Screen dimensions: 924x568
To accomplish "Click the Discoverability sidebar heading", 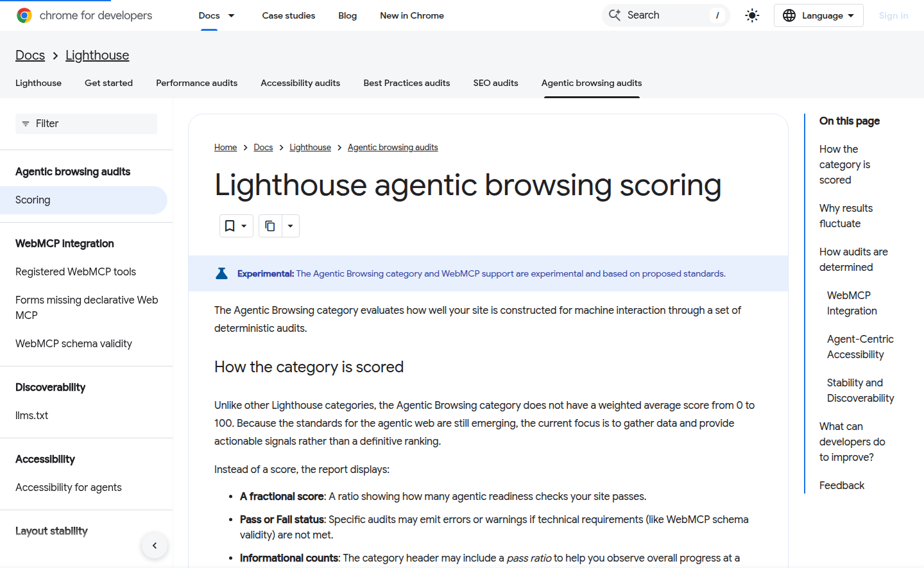I will pos(50,387).
